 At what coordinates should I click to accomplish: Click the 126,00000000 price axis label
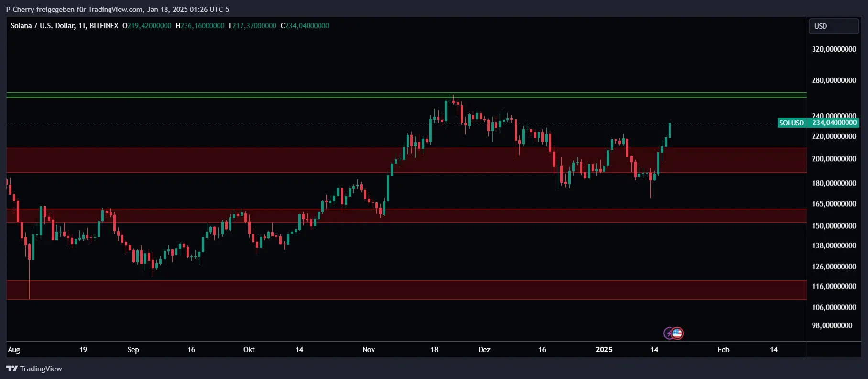click(834, 267)
